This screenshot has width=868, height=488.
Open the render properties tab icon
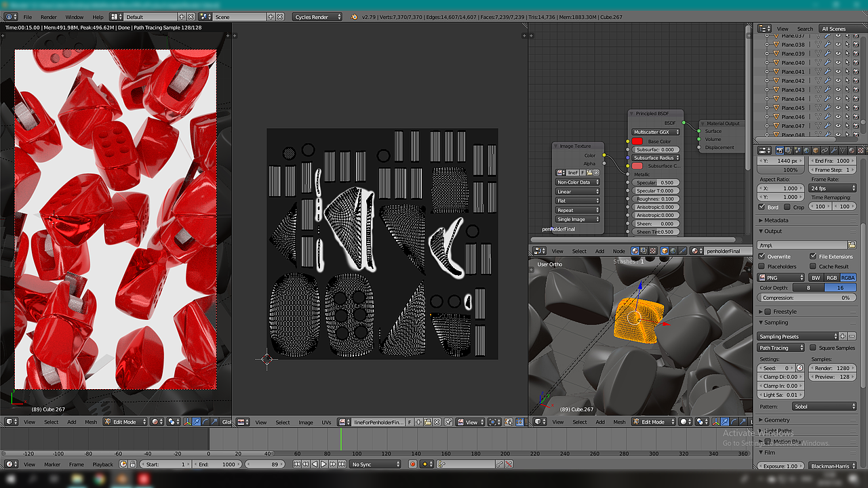pyautogui.click(x=779, y=150)
